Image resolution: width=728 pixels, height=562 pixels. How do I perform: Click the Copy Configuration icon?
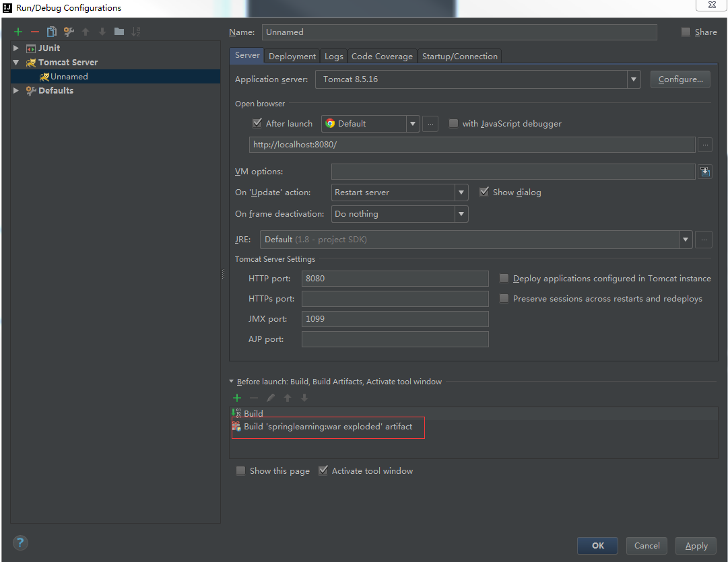pos(51,32)
